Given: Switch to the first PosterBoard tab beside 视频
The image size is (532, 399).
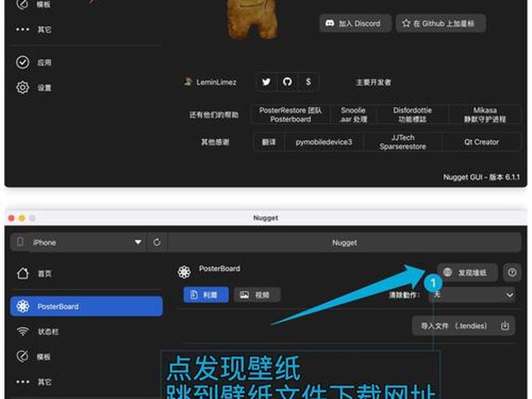Looking at the screenshot, I should pos(206,295).
